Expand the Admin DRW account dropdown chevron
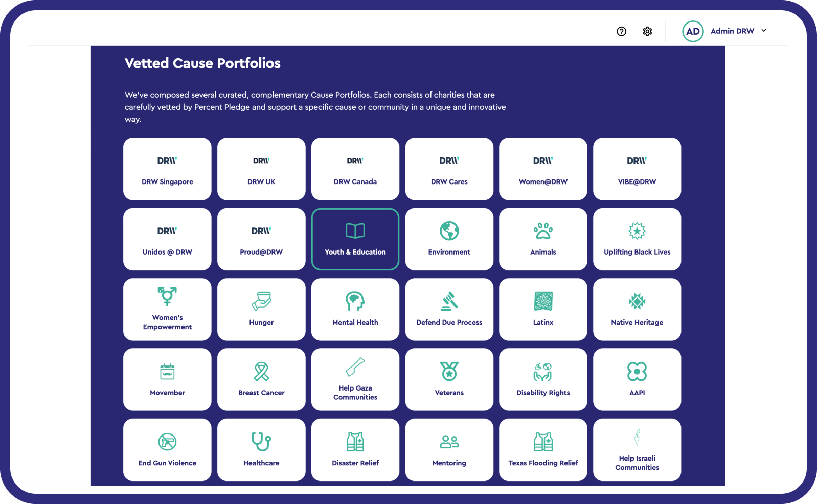Image resolution: width=817 pixels, height=504 pixels. coord(764,31)
